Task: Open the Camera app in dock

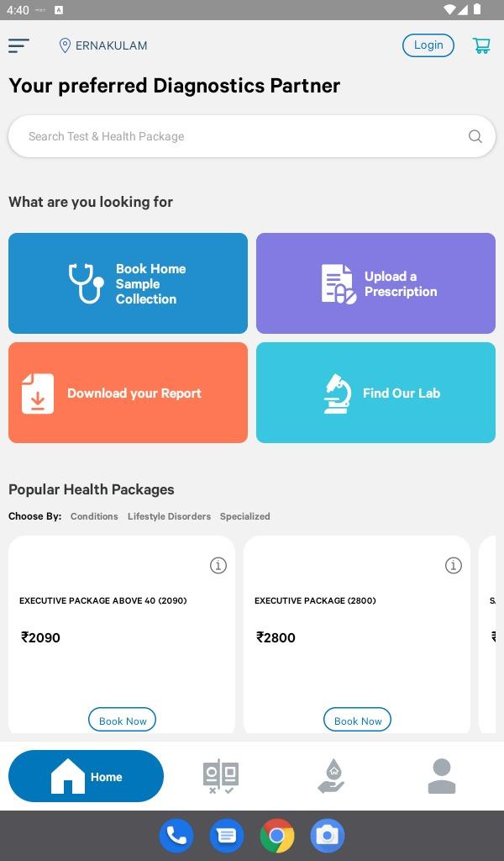Action: click(328, 836)
